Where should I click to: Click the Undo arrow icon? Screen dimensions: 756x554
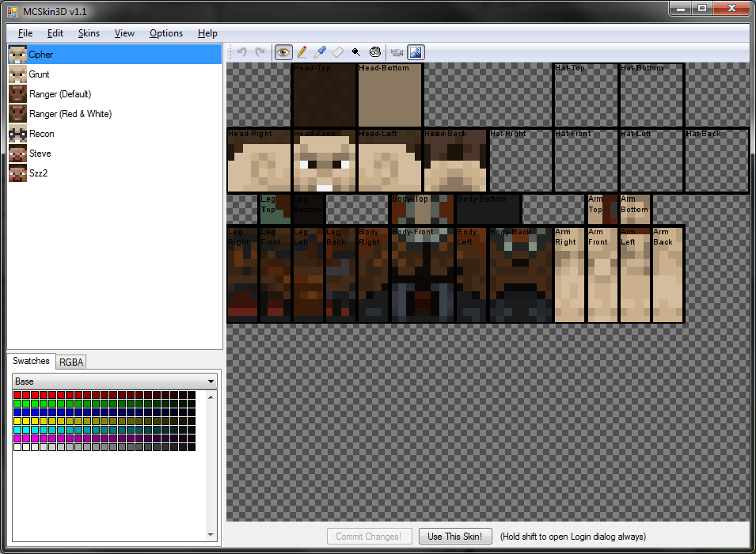(242, 52)
